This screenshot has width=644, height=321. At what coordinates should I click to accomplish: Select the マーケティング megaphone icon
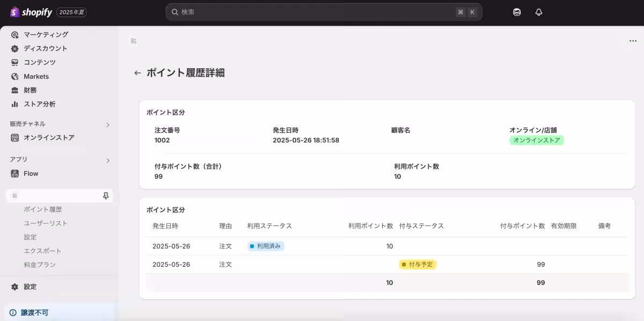coord(14,34)
